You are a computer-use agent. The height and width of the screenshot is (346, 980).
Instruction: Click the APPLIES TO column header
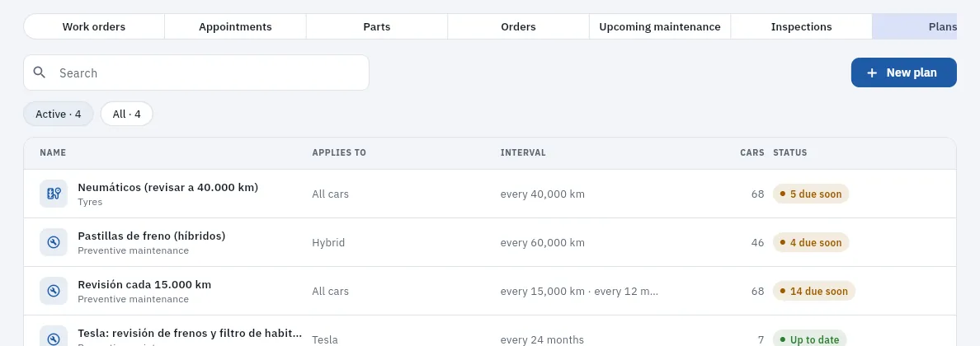click(339, 152)
